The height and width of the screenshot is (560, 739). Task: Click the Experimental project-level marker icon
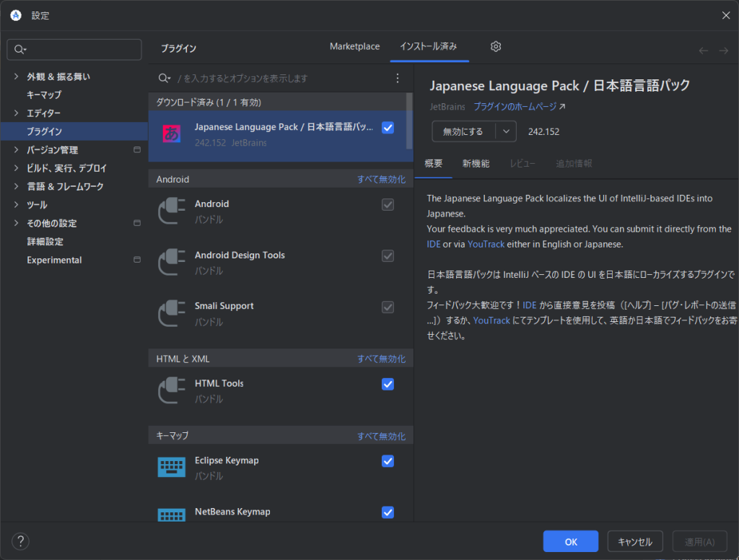(x=137, y=260)
